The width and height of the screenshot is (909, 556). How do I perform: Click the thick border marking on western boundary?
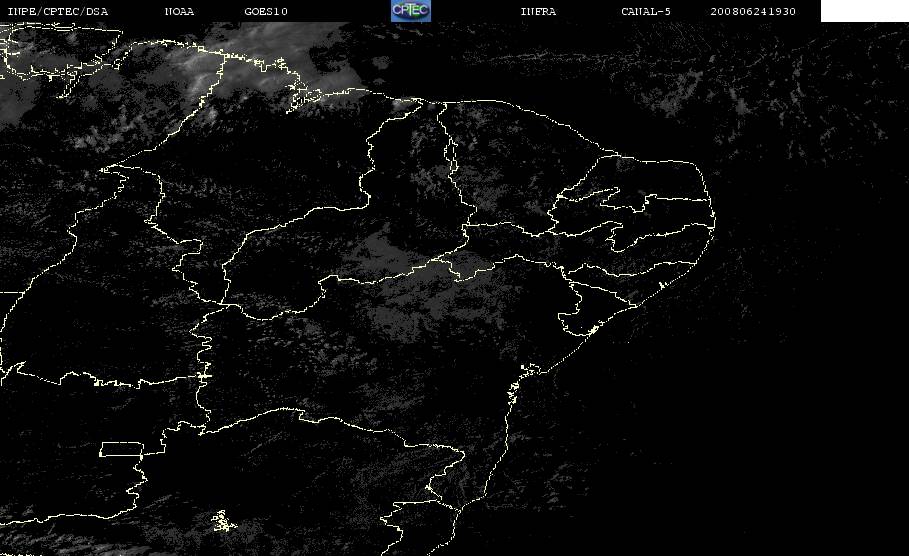[204, 376]
